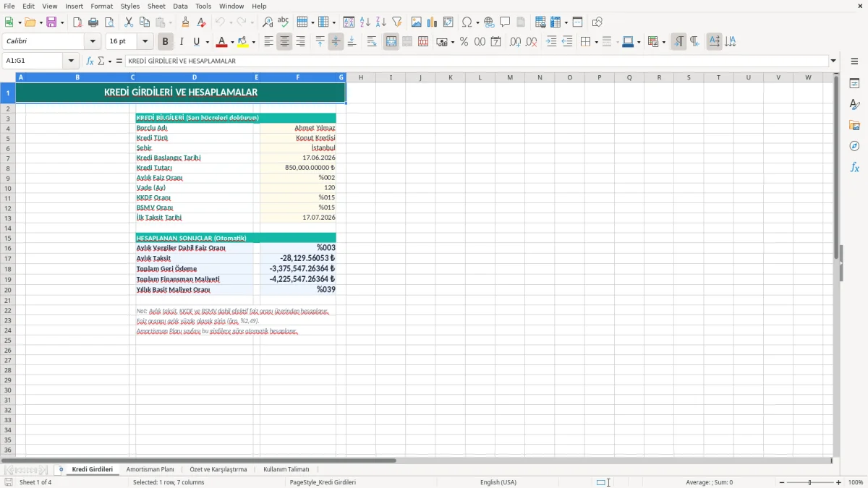868x488 pixels.
Task: Open the Font Name dropdown
Action: tap(93, 42)
